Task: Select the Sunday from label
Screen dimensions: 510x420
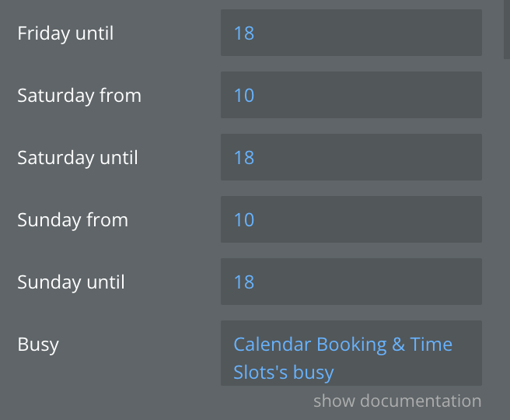Action: (x=72, y=220)
